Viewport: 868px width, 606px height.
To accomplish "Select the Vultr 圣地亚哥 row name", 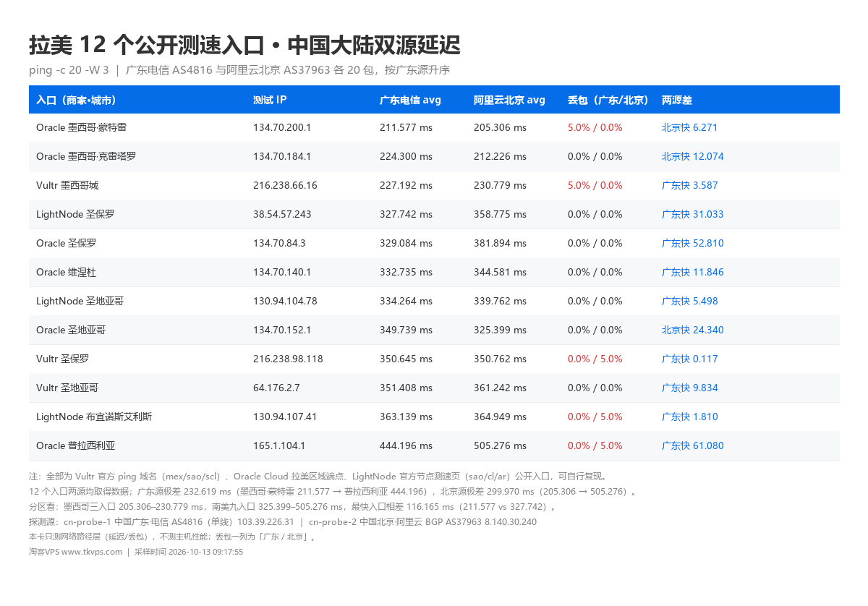I will click(x=67, y=388).
